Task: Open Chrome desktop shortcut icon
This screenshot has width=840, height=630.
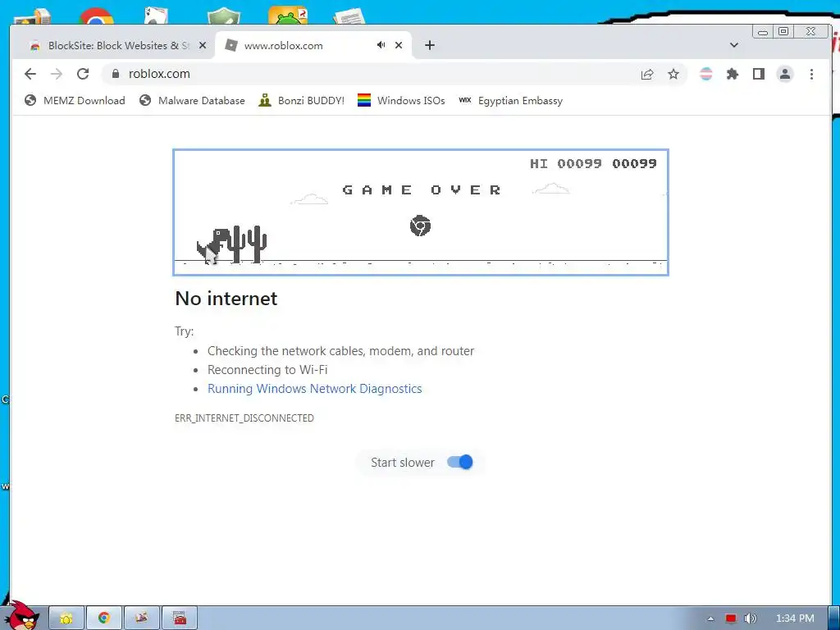Action: [97, 16]
